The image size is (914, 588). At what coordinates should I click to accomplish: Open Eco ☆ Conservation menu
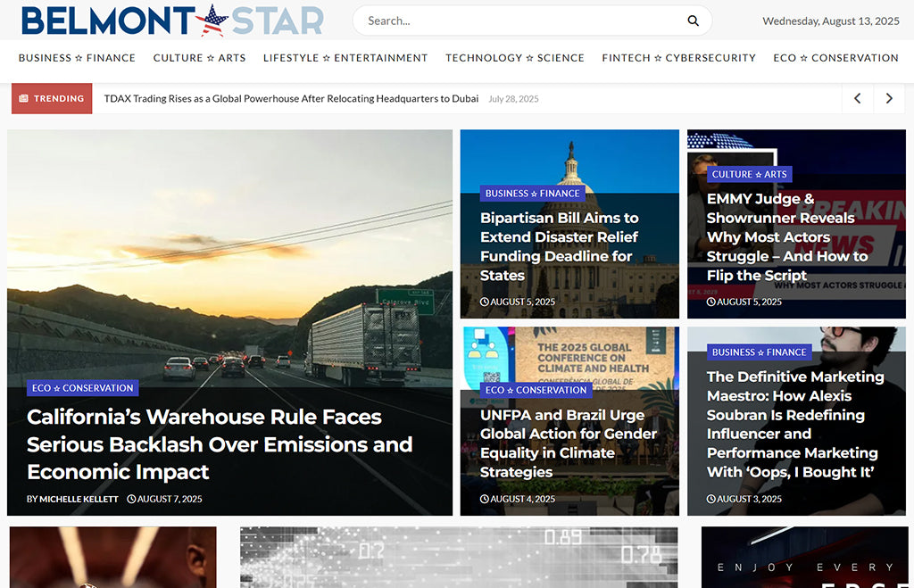(x=835, y=58)
